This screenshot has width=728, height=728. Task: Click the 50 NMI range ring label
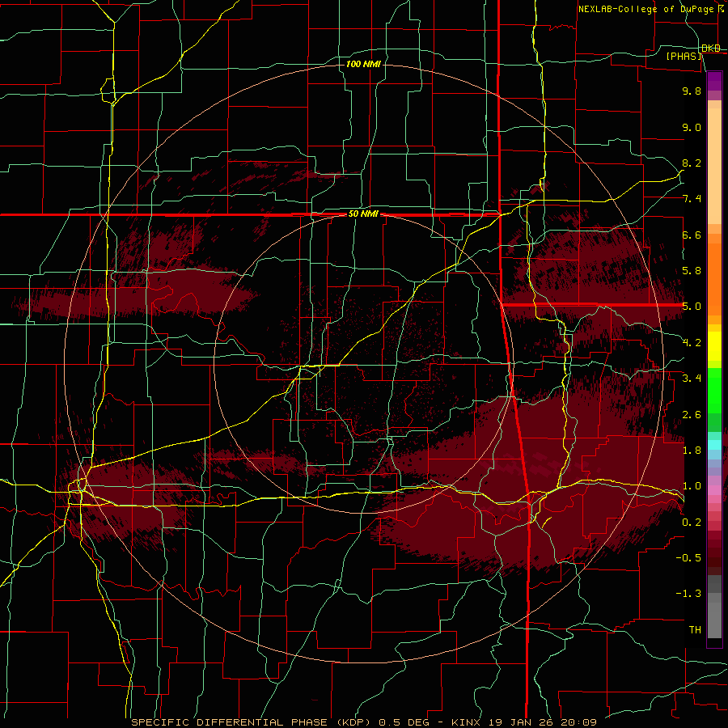(363, 214)
